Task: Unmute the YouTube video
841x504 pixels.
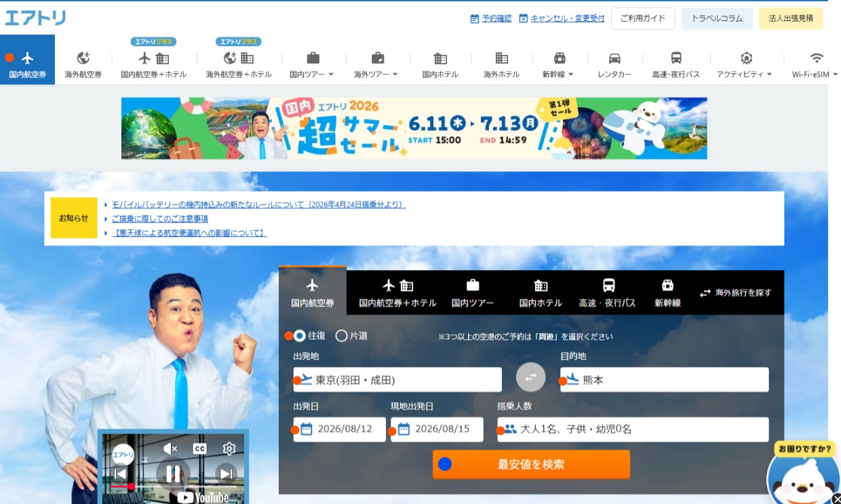Action: pyautogui.click(x=170, y=448)
